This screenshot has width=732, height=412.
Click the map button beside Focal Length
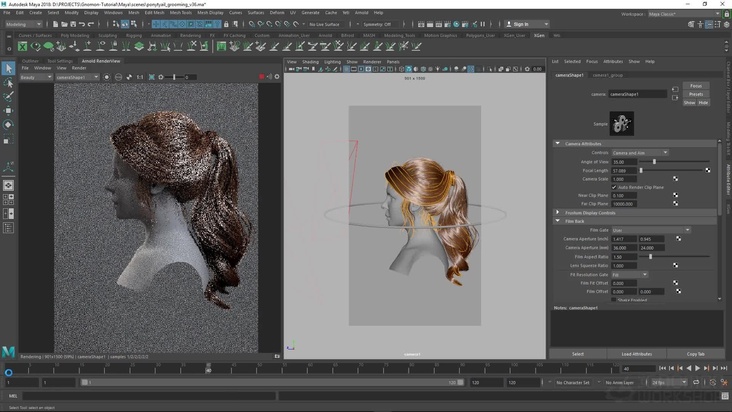(x=708, y=170)
